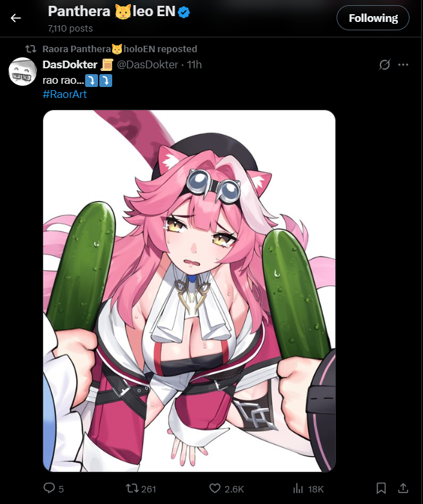The image size is (423, 504).
Task: Repost using the retweet icon showing 261
Action: point(141,489)
